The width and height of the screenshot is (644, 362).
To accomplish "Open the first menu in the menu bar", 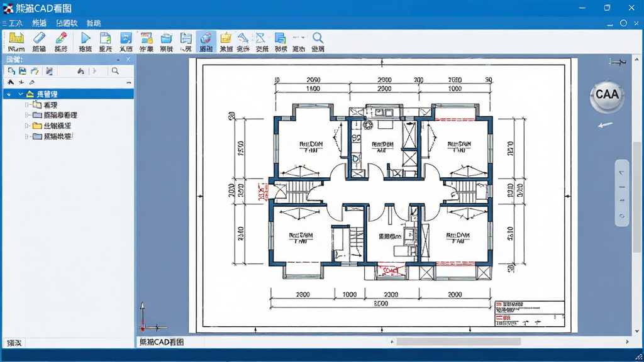I will 16,23.
